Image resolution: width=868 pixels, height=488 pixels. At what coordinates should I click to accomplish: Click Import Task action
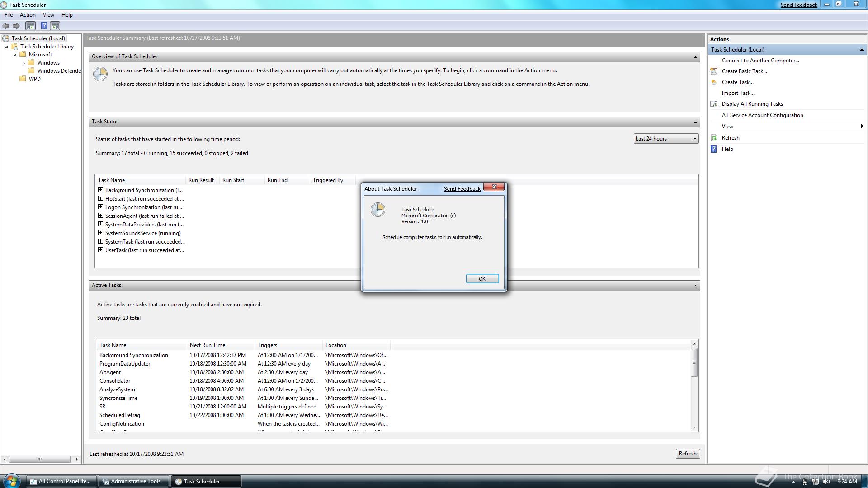(738, 93)
